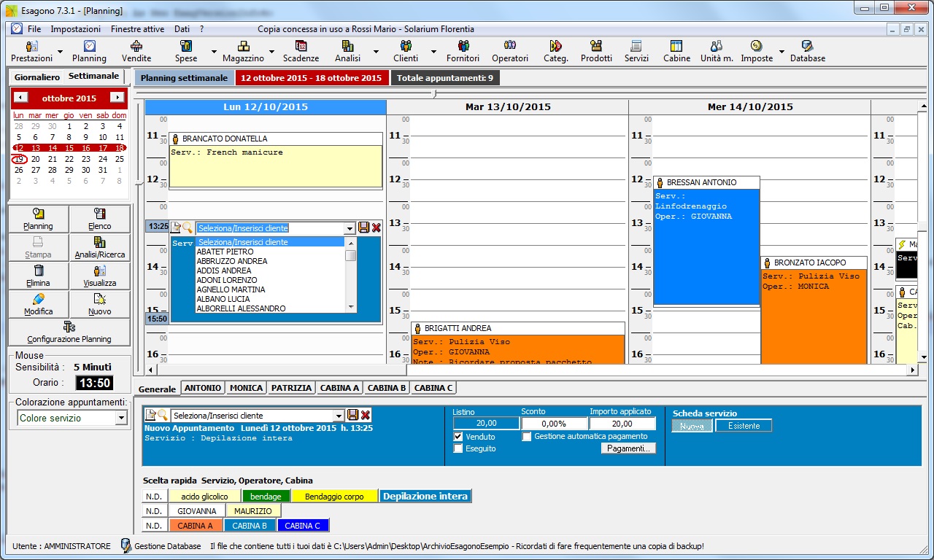Open the bottom panel client dropdown
Image resolution: width=934 pixels, height=560 pixels.
click(338, 416)
